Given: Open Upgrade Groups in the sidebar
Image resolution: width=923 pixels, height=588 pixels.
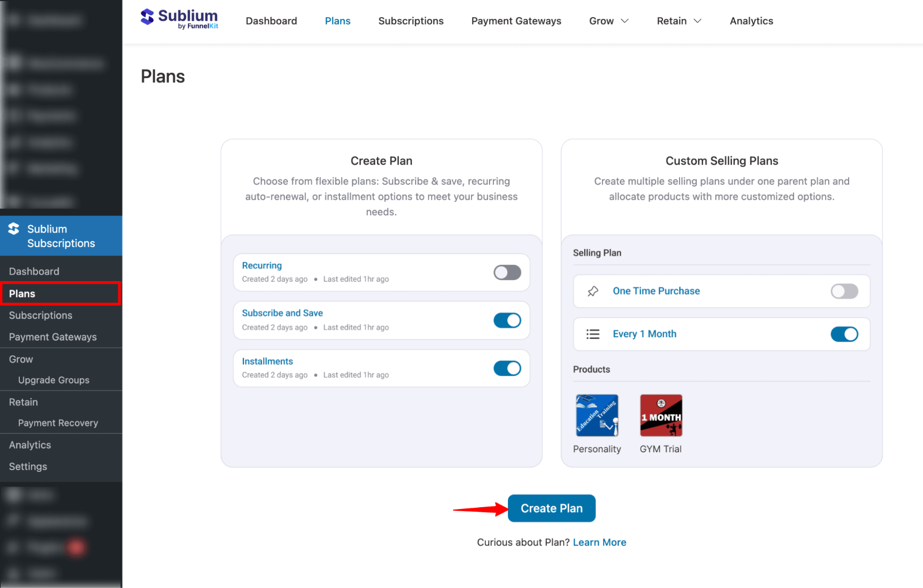Looking at the screenshot, I should pos(54,380).
